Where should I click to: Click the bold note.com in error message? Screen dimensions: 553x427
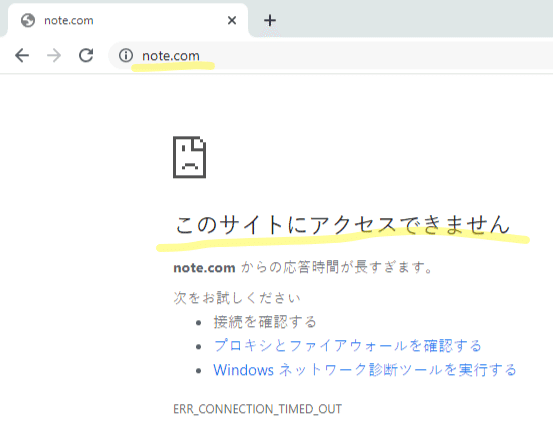[204, 268]
